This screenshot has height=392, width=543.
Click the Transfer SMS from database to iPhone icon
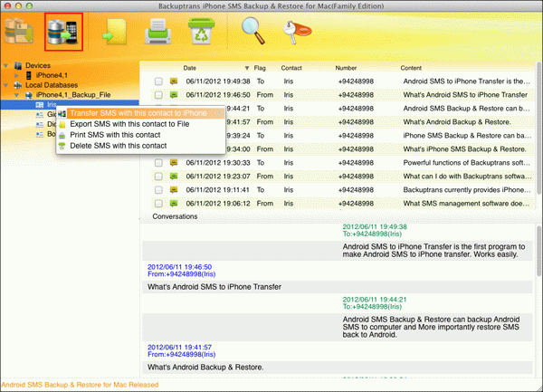pyautogui.click(x=63, y=32)
